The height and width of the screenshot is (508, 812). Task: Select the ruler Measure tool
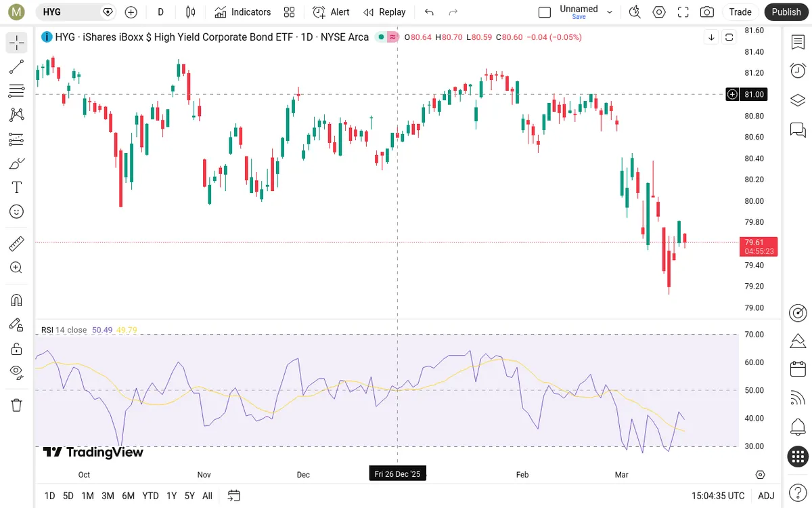click(17, 244)
